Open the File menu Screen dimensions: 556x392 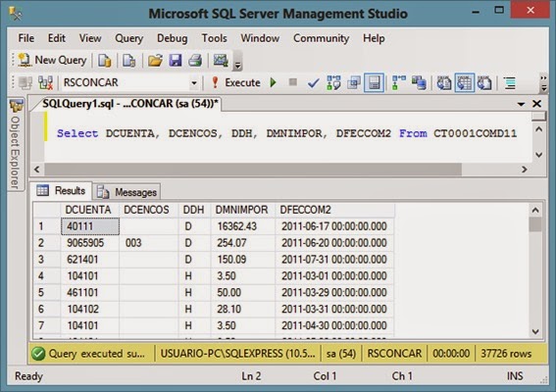[x=26, y=38]
